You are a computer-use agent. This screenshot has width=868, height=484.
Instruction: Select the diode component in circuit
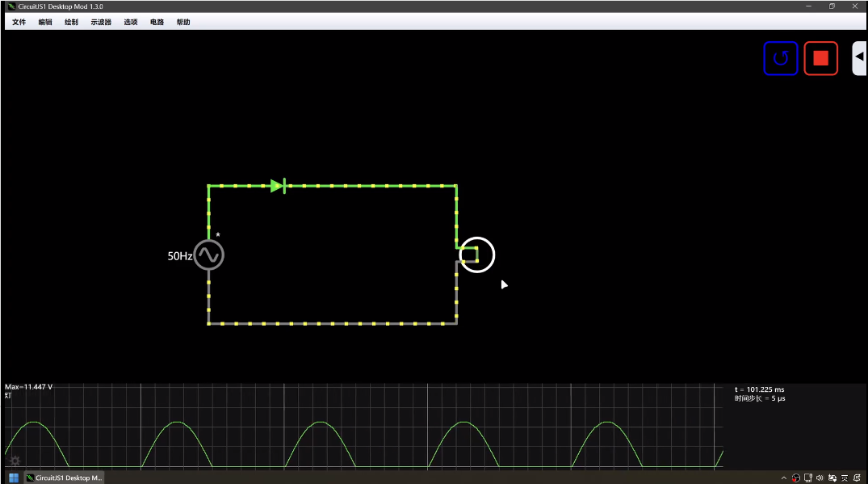coord(278,186)
